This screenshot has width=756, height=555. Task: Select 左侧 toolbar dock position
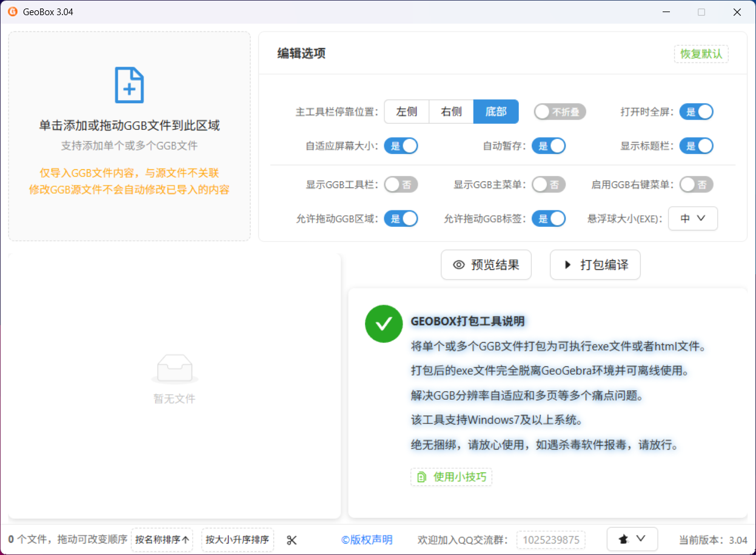[406, 112]
